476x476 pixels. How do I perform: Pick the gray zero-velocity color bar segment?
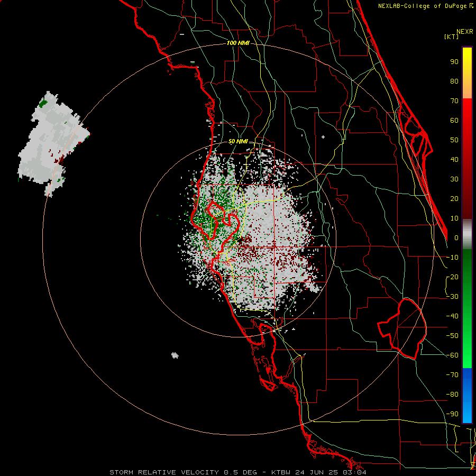point(467,234)
